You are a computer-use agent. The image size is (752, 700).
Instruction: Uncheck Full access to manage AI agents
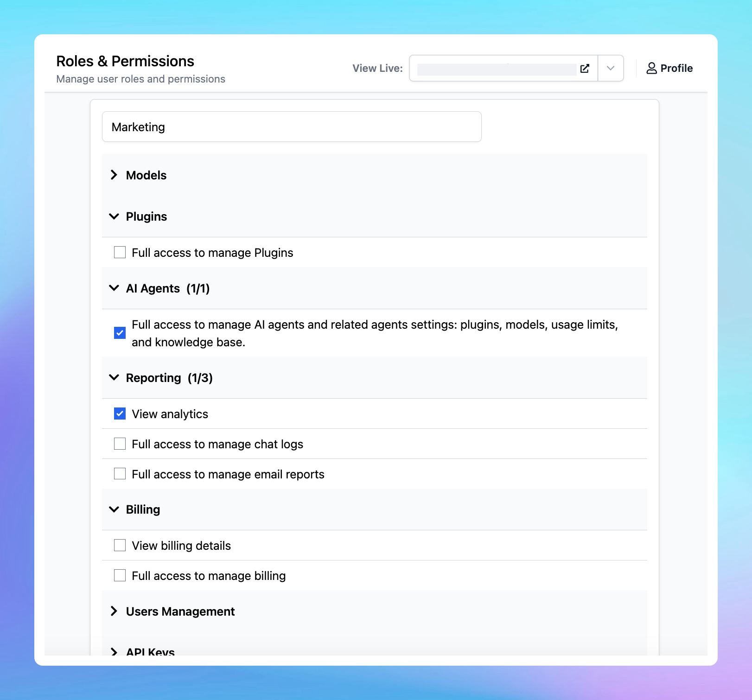pyautogui.click(x=120, y=333)
